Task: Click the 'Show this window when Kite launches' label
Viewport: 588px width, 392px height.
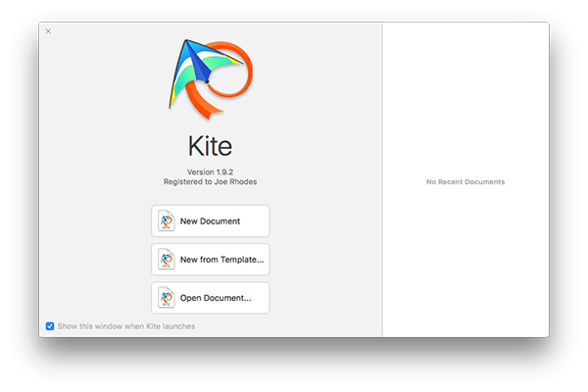Action: click(126, 326)
